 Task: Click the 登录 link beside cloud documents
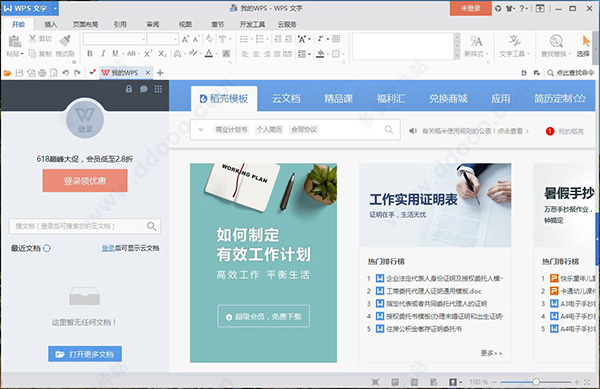click(x=108, y=248)
